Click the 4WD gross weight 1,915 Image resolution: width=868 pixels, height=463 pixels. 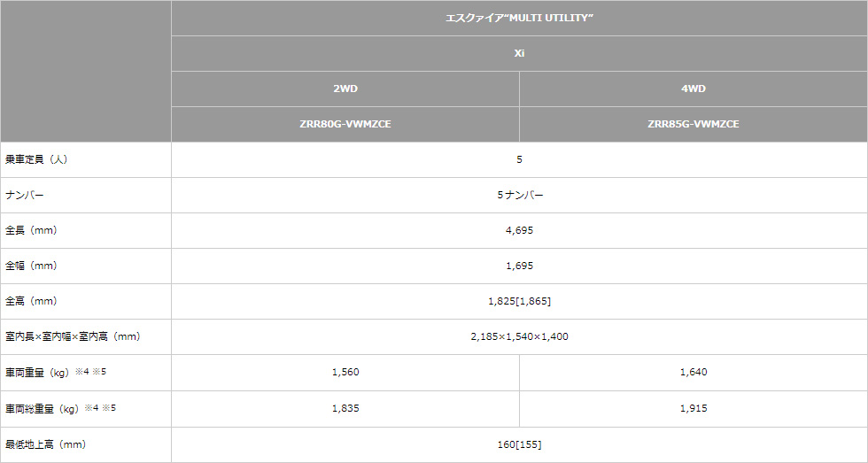[x=693, y=408]
